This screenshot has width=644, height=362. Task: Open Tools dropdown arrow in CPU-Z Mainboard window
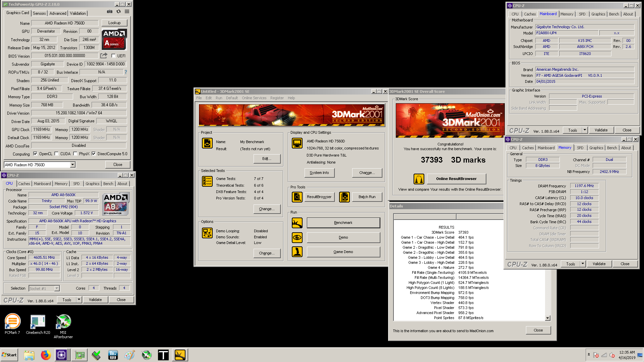coord(585,130)
